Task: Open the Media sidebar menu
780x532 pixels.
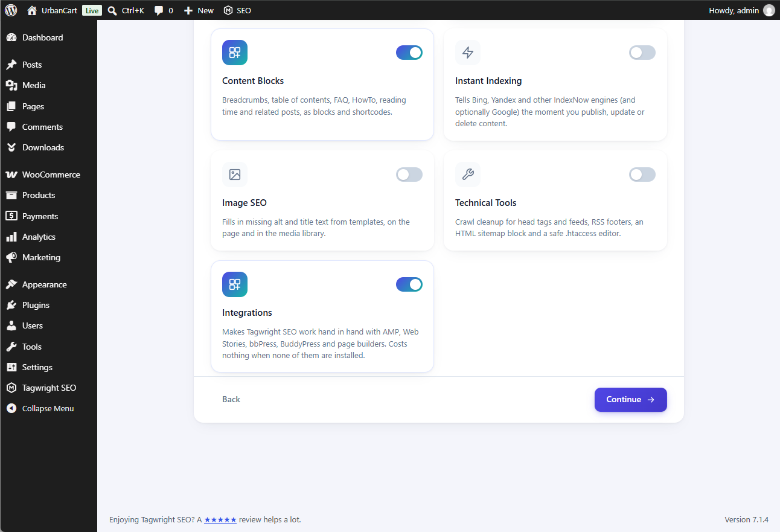Action: click(48, 85)
